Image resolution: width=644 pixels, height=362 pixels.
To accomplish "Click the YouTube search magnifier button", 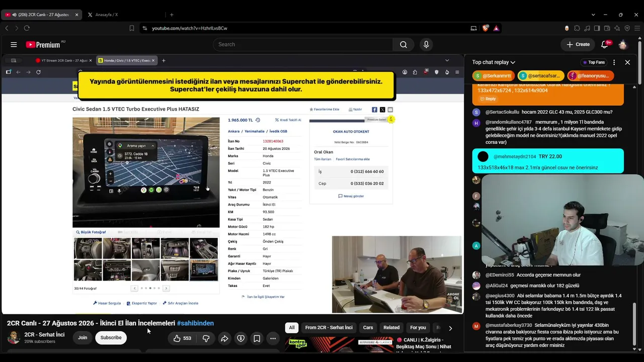I will 404,44.
